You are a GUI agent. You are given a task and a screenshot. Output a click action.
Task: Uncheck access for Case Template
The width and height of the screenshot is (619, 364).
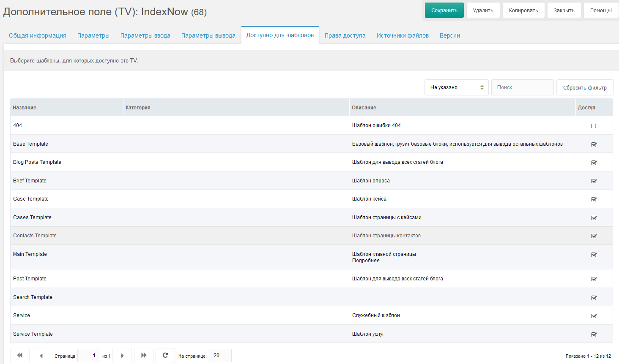594,199
